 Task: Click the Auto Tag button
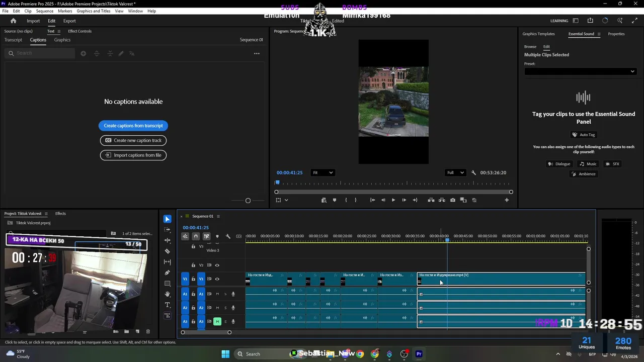tap(583, 135)
